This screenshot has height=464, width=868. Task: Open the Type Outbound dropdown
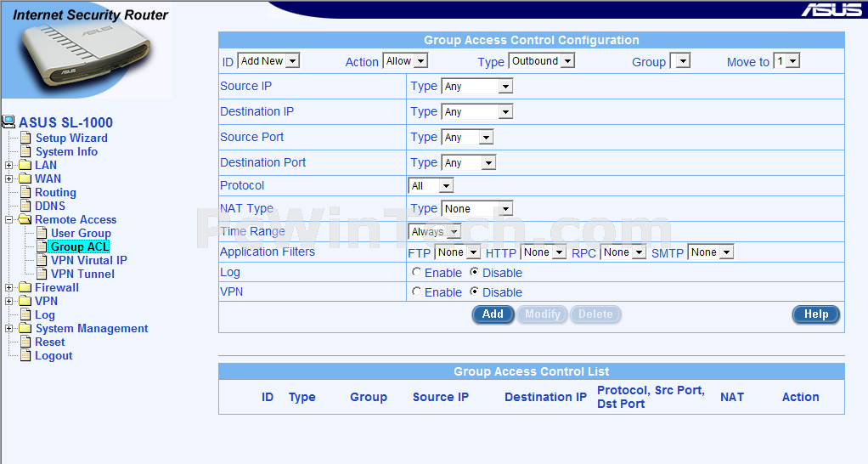pyautogui.click(x=542, y=61)
